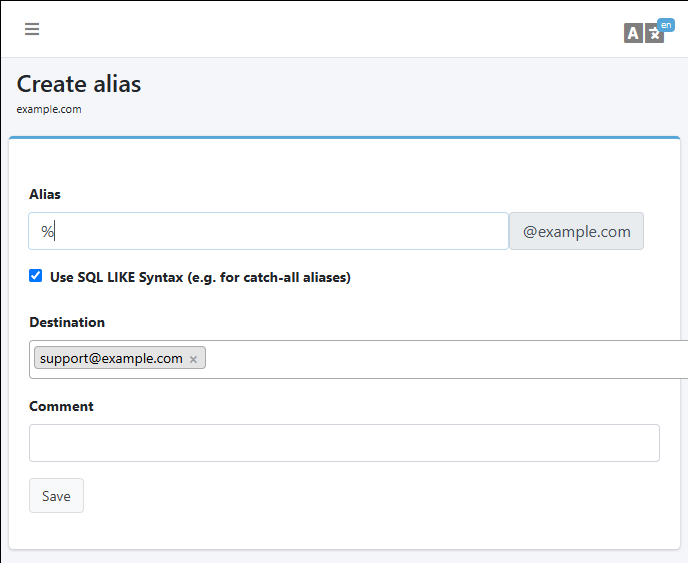Screen dimensions: 688x563
Task: Open the hamburger navigation menu
Action: tap(32, 29)
